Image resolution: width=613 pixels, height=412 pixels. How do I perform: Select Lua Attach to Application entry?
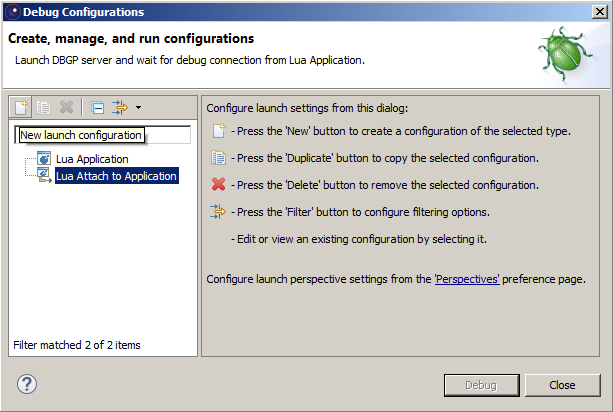117,176
